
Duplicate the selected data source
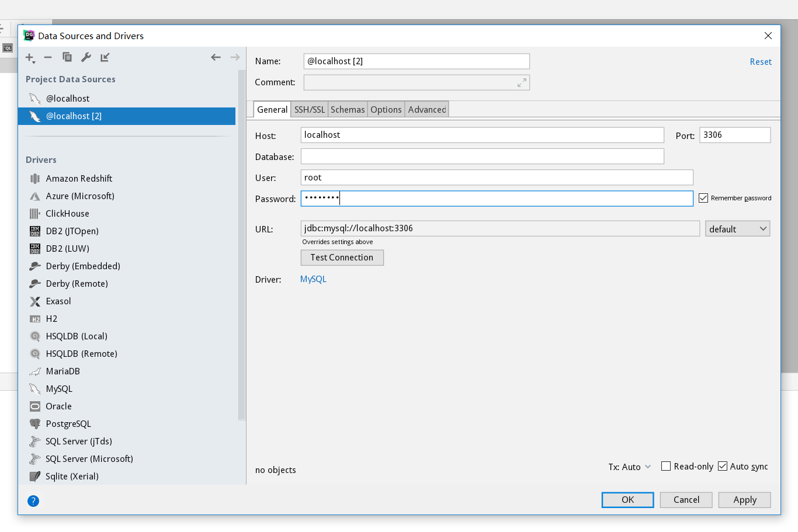(67, 57)
